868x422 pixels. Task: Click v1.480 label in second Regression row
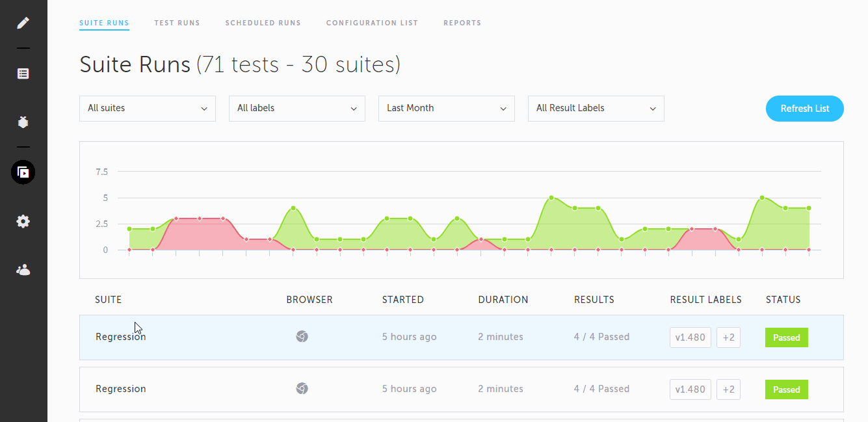(x=690, y=389)
